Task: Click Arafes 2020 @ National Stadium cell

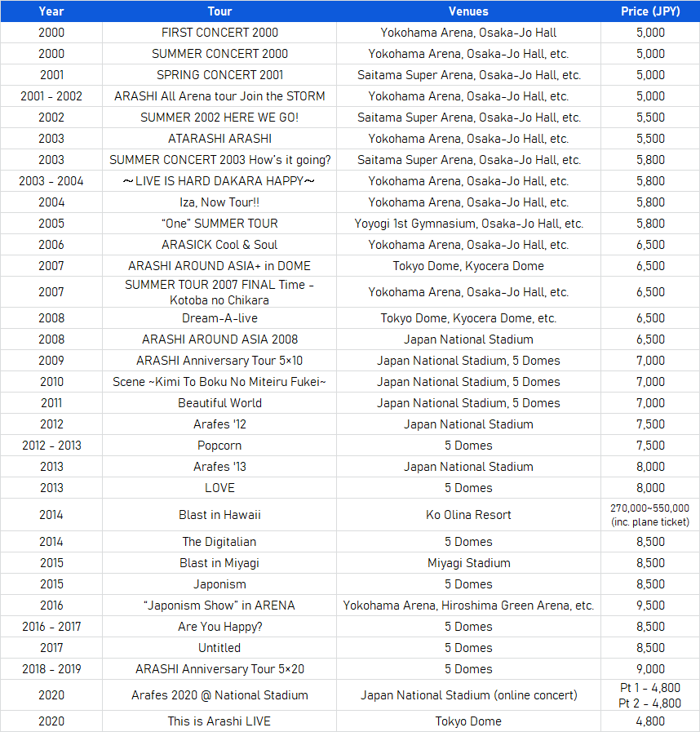Action: coord(219,695)
